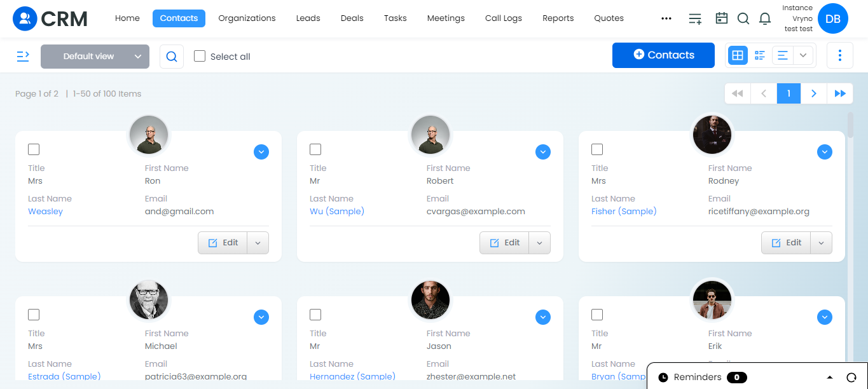Viewport: 868px width, 389px height.
Task: Jump to the last page arrow
Action: pos(840,93)
